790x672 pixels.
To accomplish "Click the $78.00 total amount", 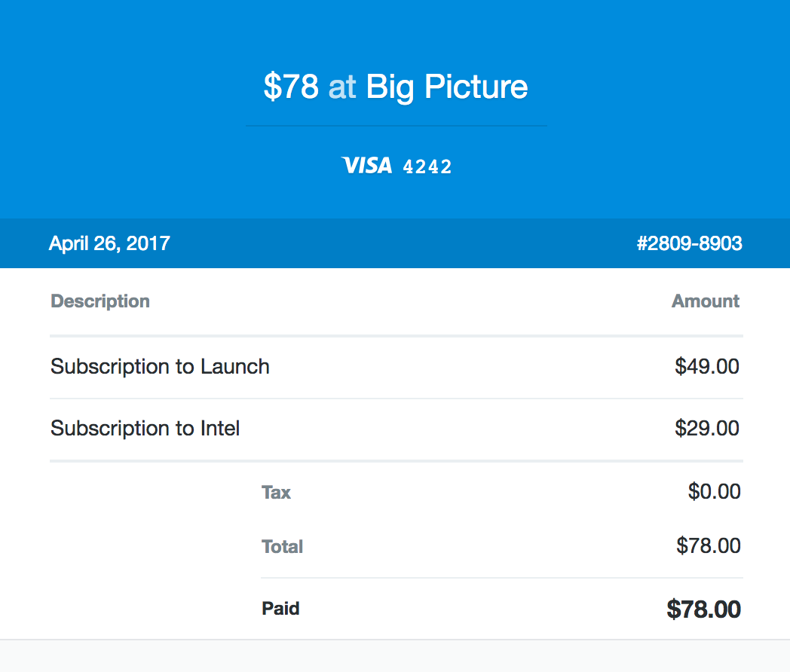I will point(708,545).
